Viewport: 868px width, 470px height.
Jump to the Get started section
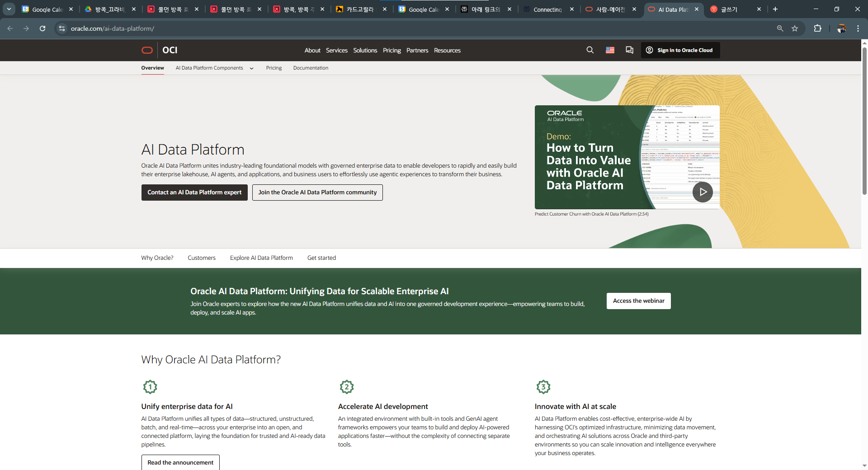[321, 258]
